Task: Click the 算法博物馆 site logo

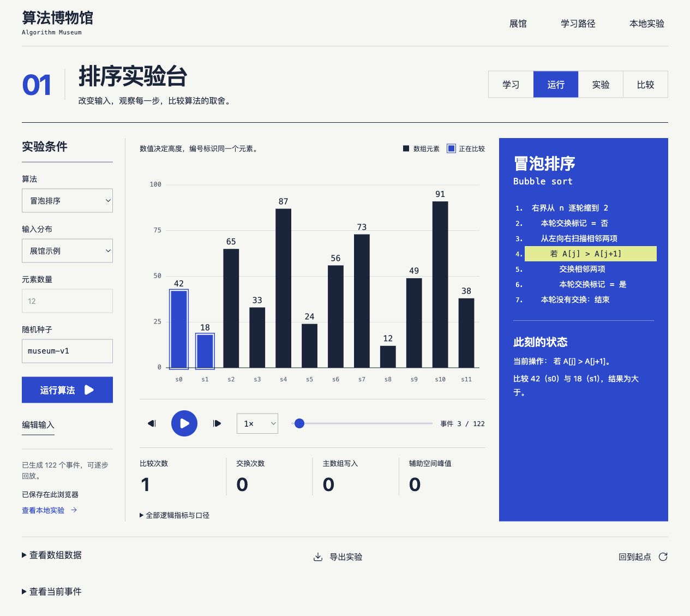Action: tap(57, 23)
